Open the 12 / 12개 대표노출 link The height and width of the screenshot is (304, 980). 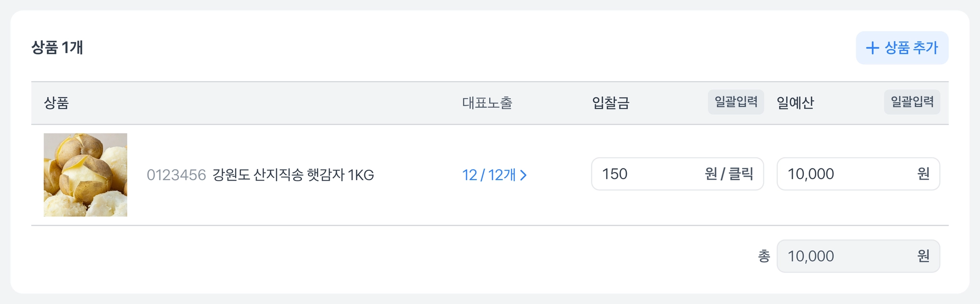pos(489,175)
